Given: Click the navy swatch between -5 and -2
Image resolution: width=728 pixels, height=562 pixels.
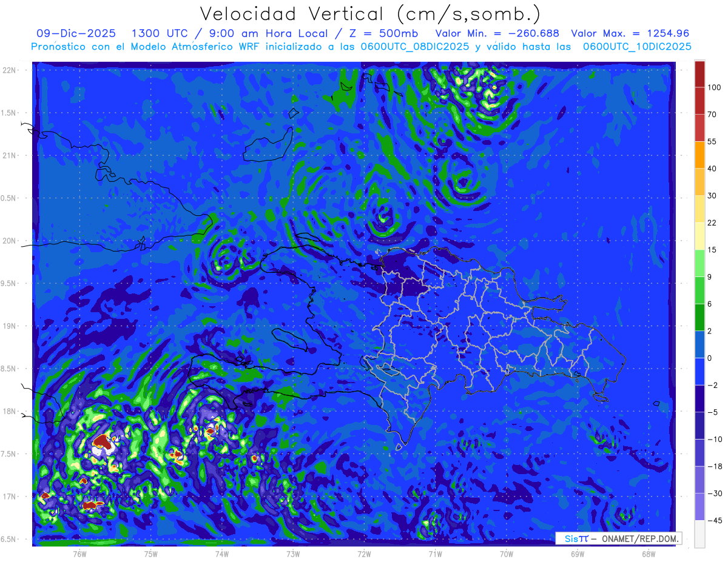Looking at the screenshot, I should (x=699, y=398).
